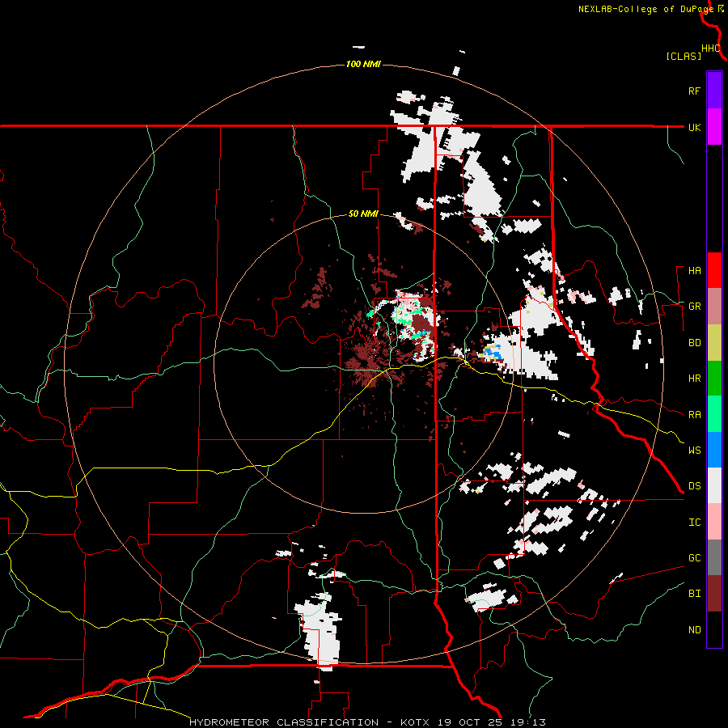Click the salmon GR graupel legend swatch
Viewport: 728px width, 728px height.
714,307
